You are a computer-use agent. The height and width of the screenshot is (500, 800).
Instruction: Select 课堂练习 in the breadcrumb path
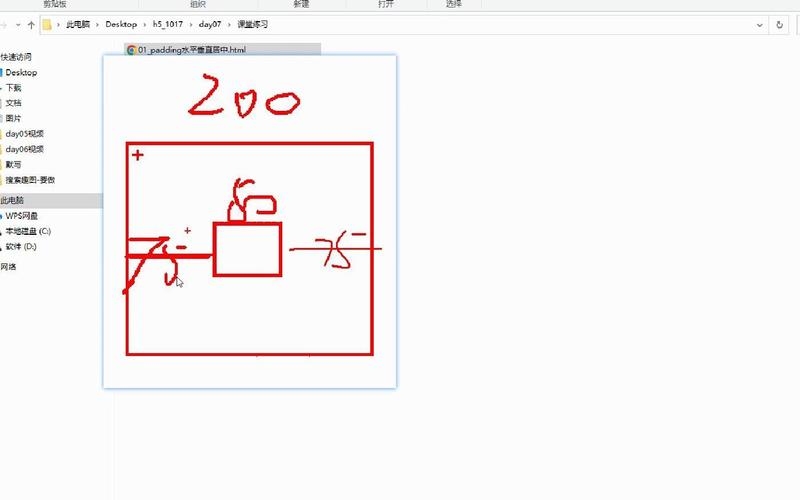pyautogui.click(x=252, y=24)
